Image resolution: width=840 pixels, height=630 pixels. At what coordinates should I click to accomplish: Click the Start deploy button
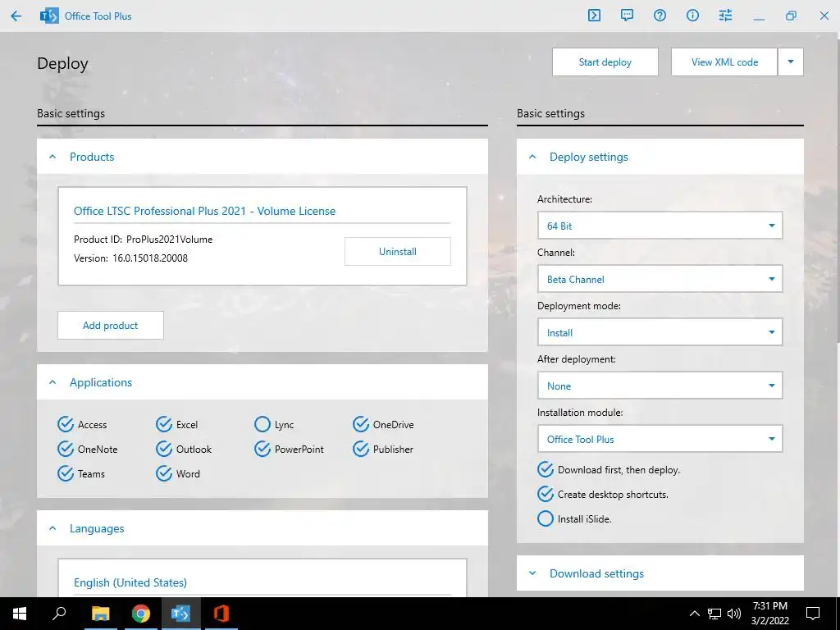tap(605, 62)
